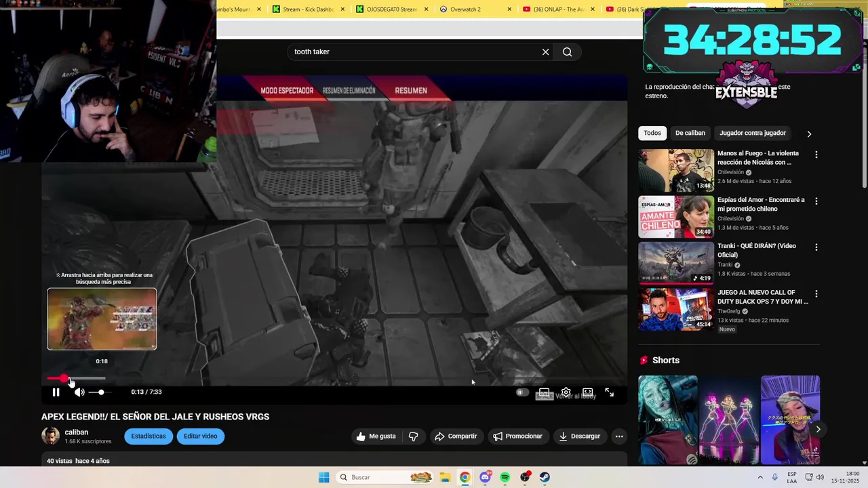Open the Compartir share dialog
The height and width of the screenshot is (488, 868).
456,436
